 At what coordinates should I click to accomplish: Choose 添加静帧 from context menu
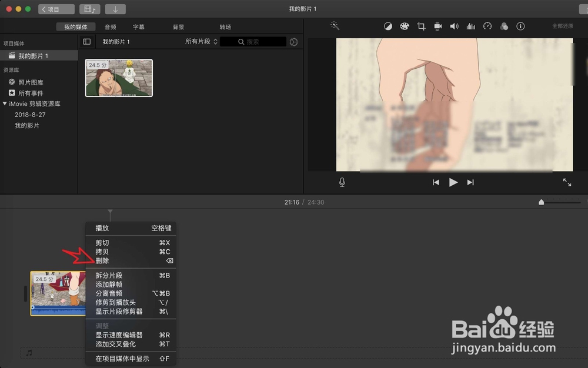click(x=131, y=285)
